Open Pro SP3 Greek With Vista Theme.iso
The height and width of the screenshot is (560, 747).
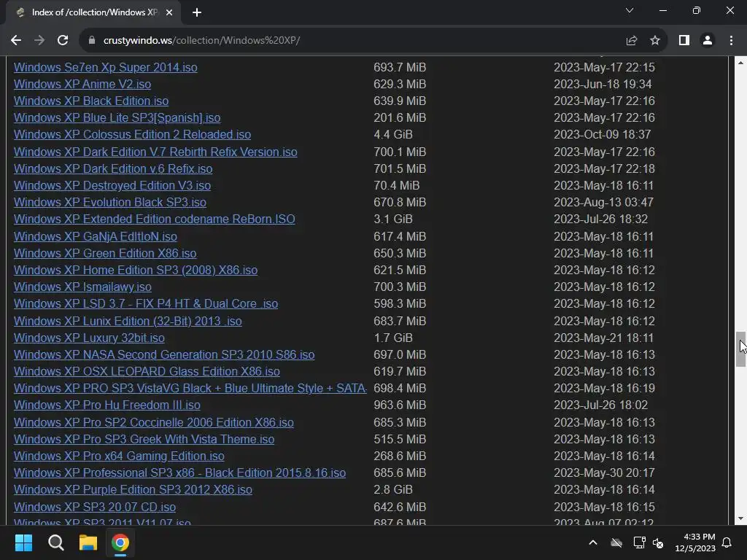point(144,439)
